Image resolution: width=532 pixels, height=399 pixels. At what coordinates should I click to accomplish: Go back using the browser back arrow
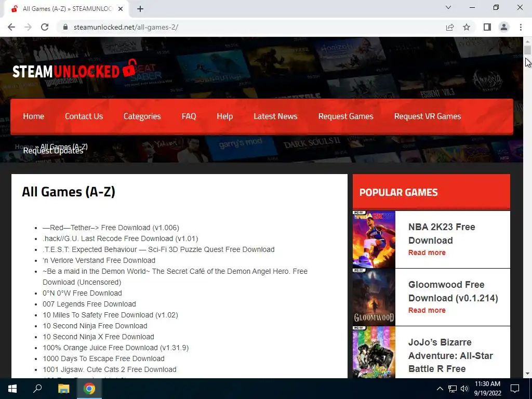[11, 27]
